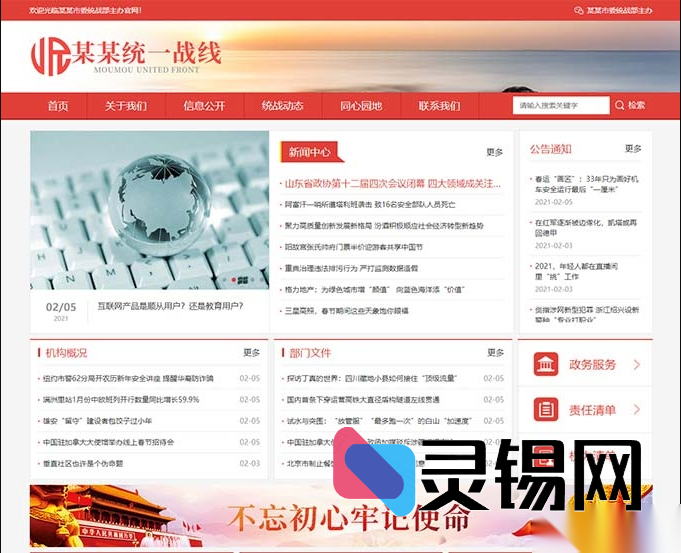Expand 更多 in 公告通知 panel
The width and height of the screenshot is (681, 553).
coord(633,149)
